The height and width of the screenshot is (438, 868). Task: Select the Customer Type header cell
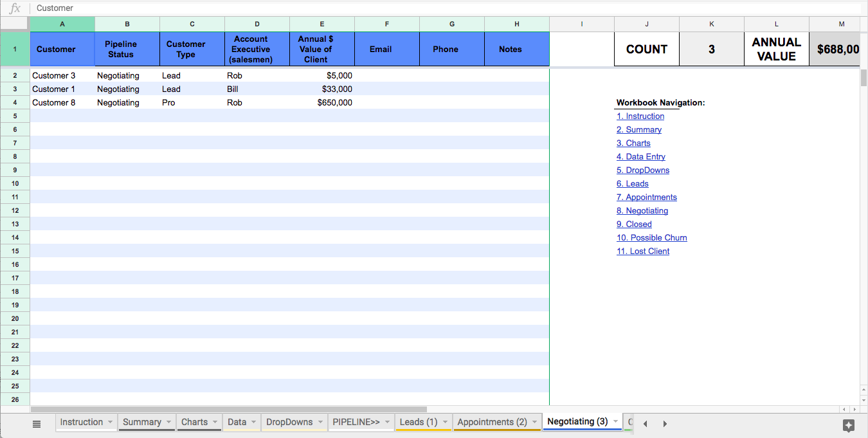(192, 49)
